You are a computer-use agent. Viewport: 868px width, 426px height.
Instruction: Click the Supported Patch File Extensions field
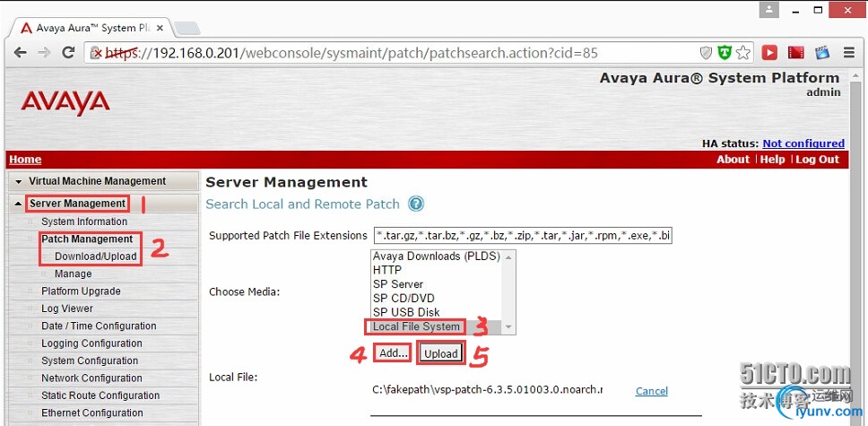[523, 236]
